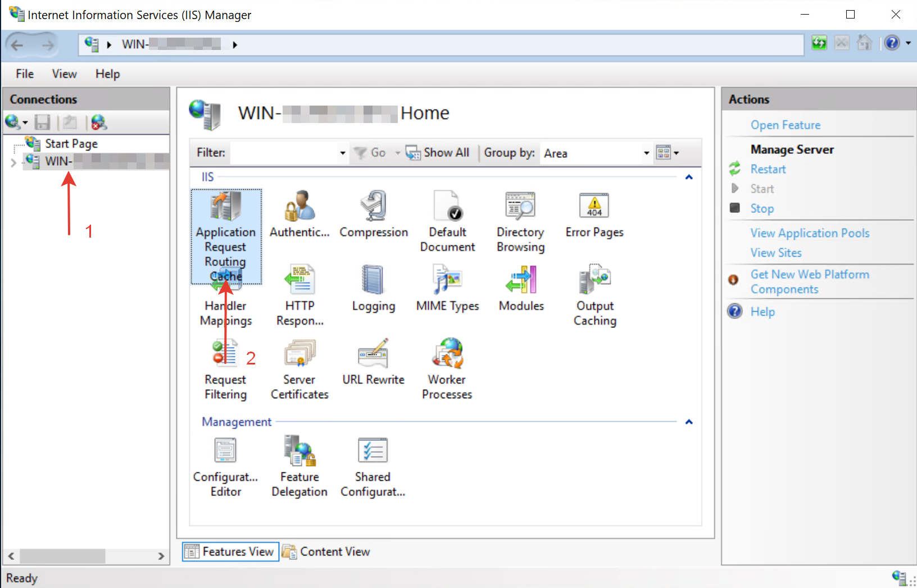Open Feature Delegation icon
This screenshot has height=588, width=917.
299,467
